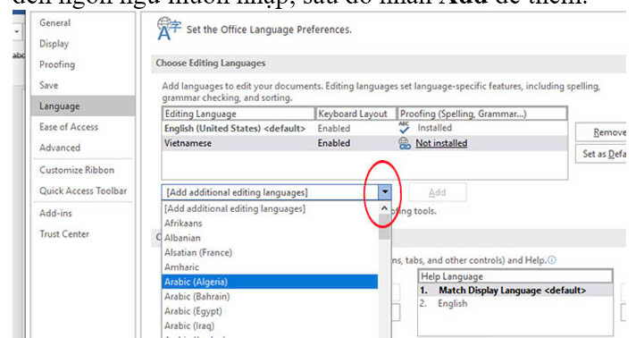Click the Set as Default button

coord(601,154)
